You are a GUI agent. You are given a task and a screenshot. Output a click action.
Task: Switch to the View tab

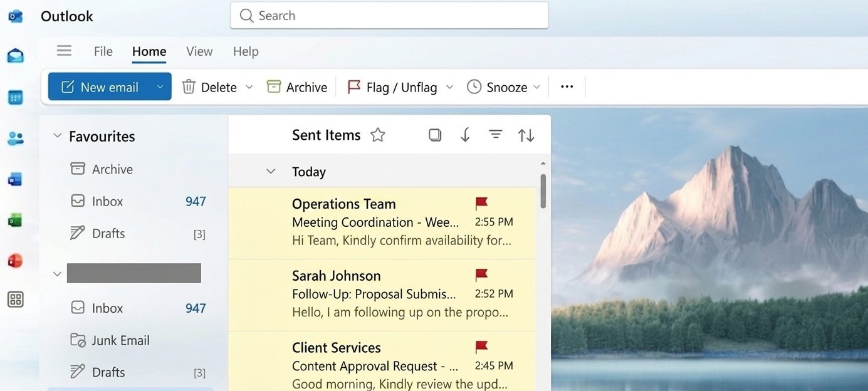199,51
